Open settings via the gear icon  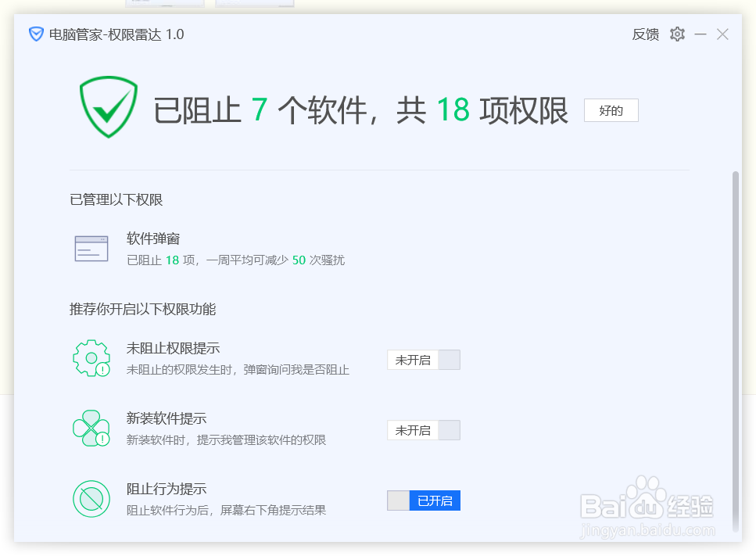[677, 34]
